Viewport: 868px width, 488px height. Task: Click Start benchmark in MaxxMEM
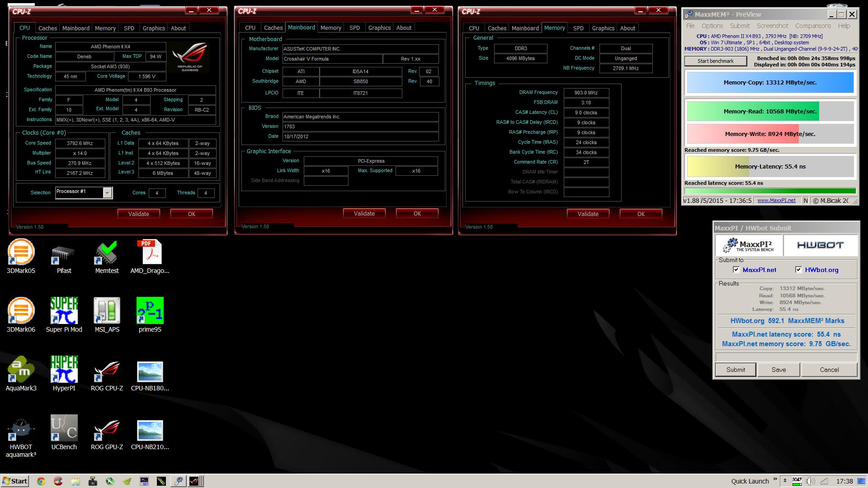click(715, 61)
